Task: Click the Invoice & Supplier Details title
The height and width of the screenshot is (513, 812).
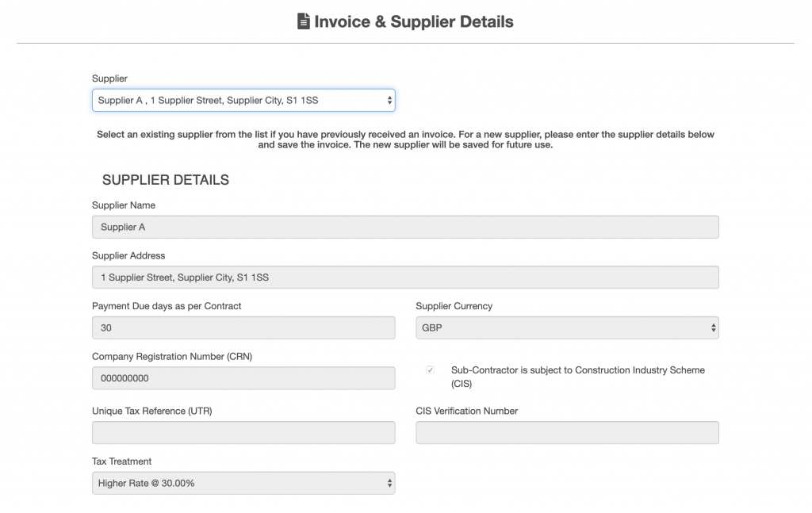Action: tap(413, 21)
